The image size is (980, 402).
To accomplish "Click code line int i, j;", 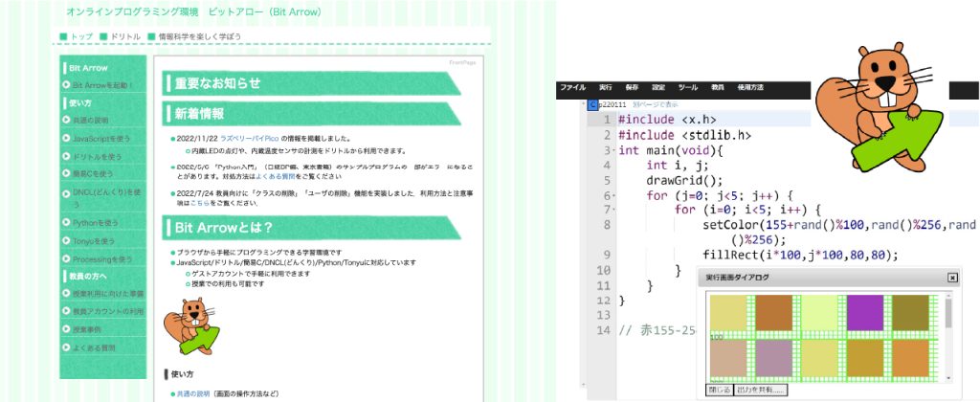I will coord(677,166).
